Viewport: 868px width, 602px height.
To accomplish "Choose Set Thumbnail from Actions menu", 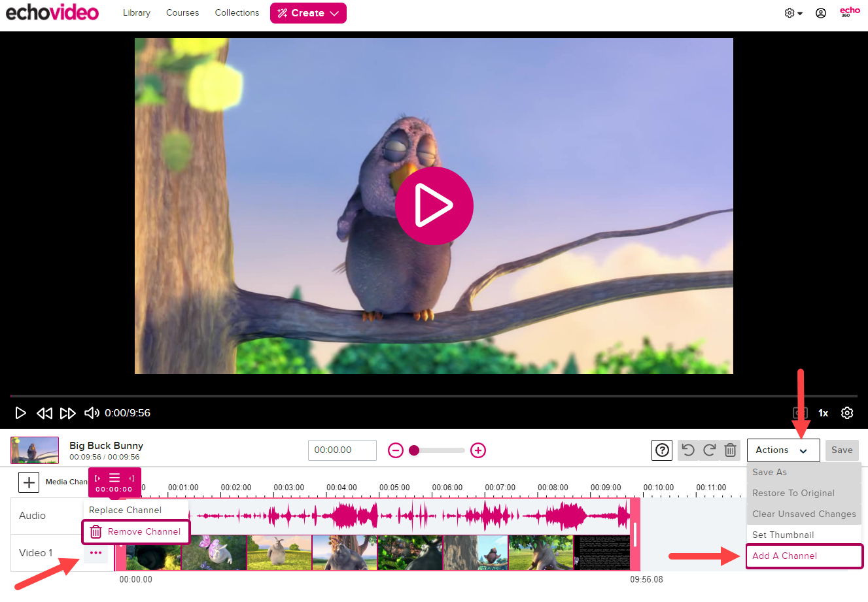I will [x=804, y=535].
